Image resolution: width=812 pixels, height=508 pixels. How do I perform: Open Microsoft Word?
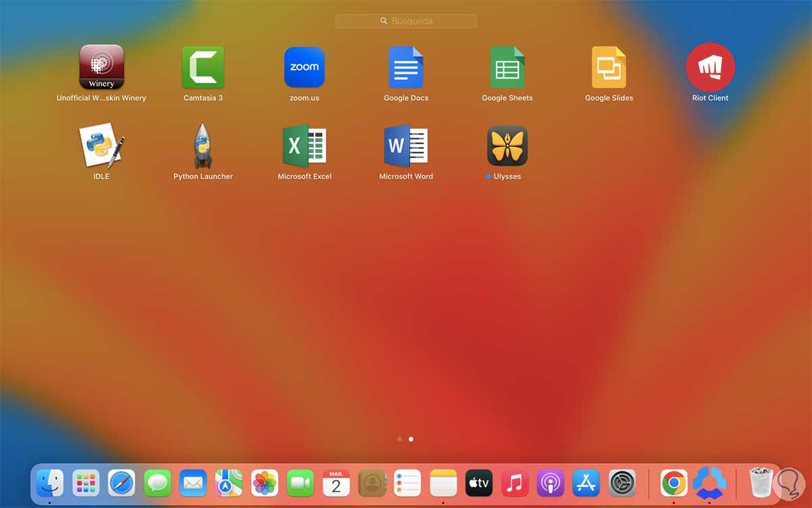pyautogui.click(x=406, y=146)
